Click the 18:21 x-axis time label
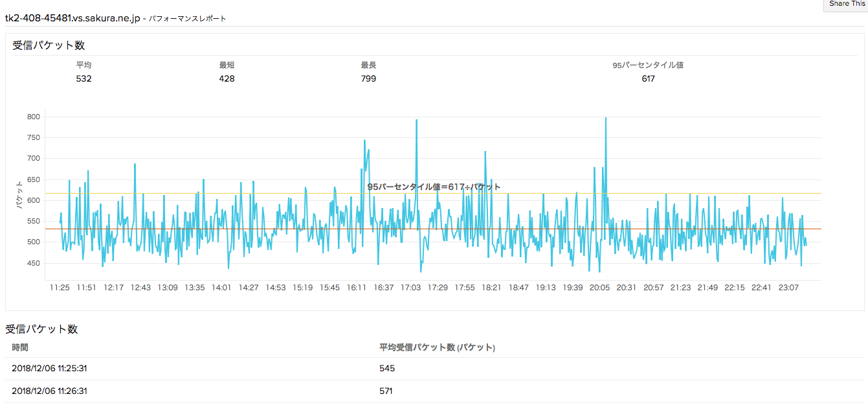 point(492,288)
